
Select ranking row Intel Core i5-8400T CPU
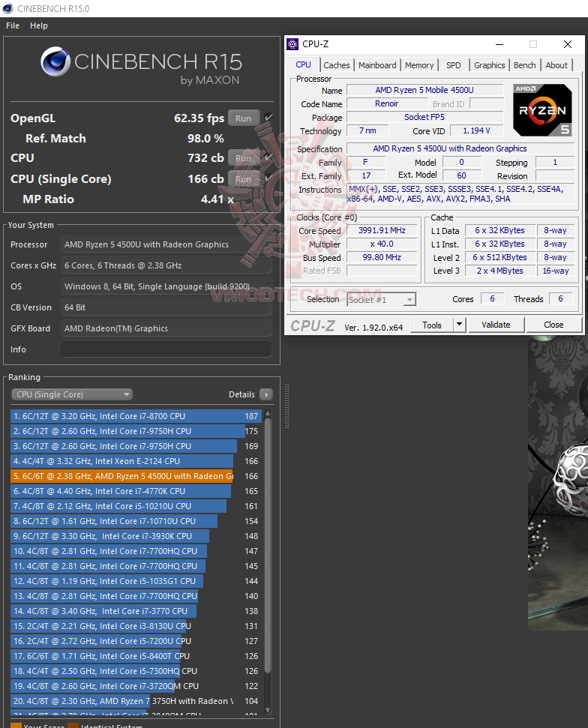click(x=136, y=656)
